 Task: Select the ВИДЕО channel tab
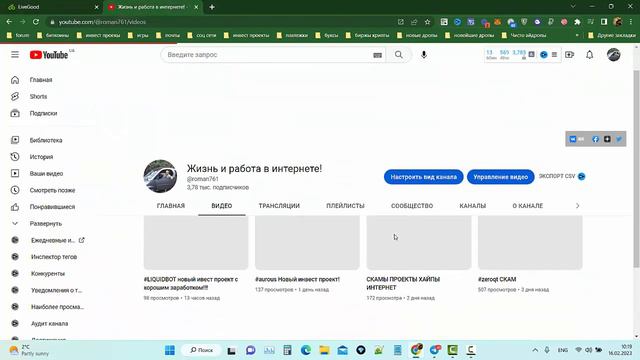[222, 206]
